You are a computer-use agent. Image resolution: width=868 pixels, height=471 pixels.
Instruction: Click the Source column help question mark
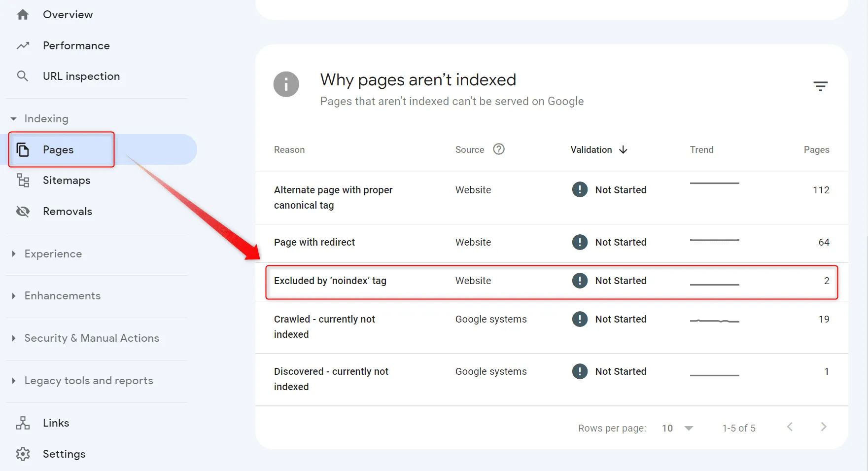pos(499,149)
